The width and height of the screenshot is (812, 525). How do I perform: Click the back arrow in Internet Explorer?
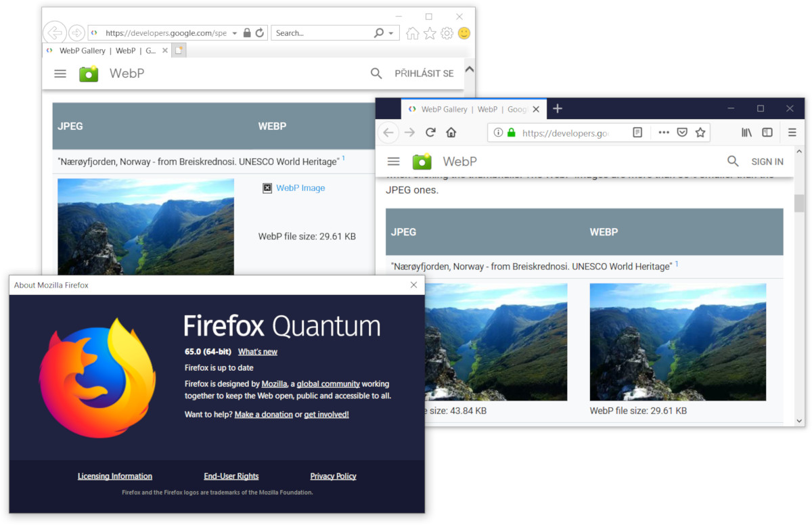click(x=55, y=32)
